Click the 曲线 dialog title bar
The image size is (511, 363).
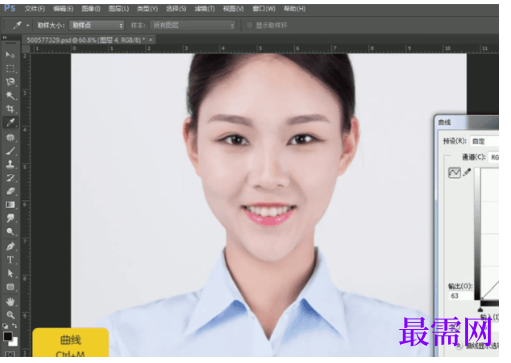(467, 122)
